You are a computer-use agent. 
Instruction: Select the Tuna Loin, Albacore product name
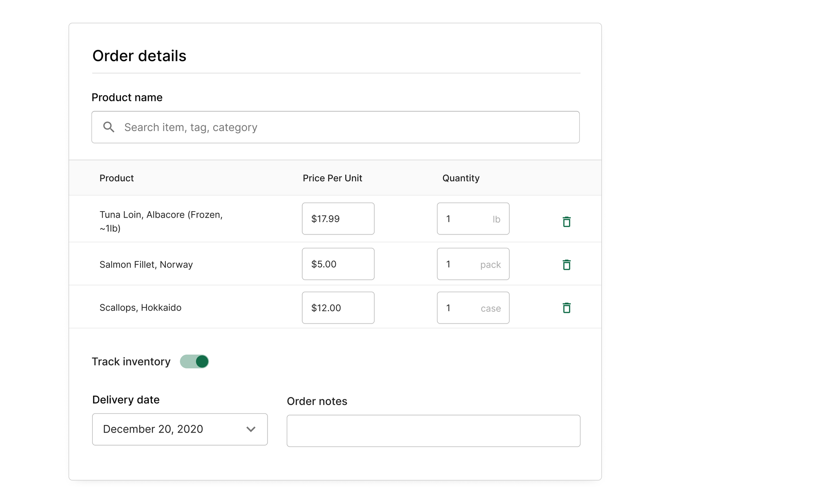tap(161, 221)
